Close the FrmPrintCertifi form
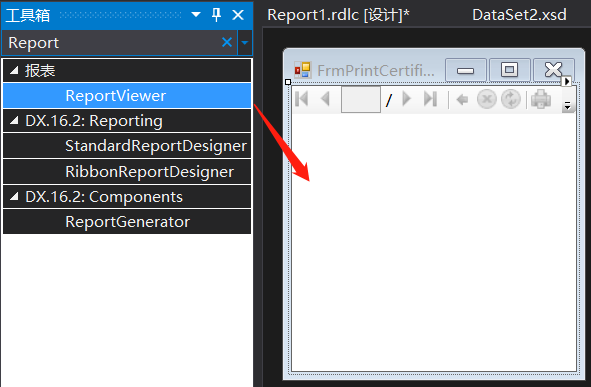Viewport: 591px width, 387px height. (x=553, y=70)
